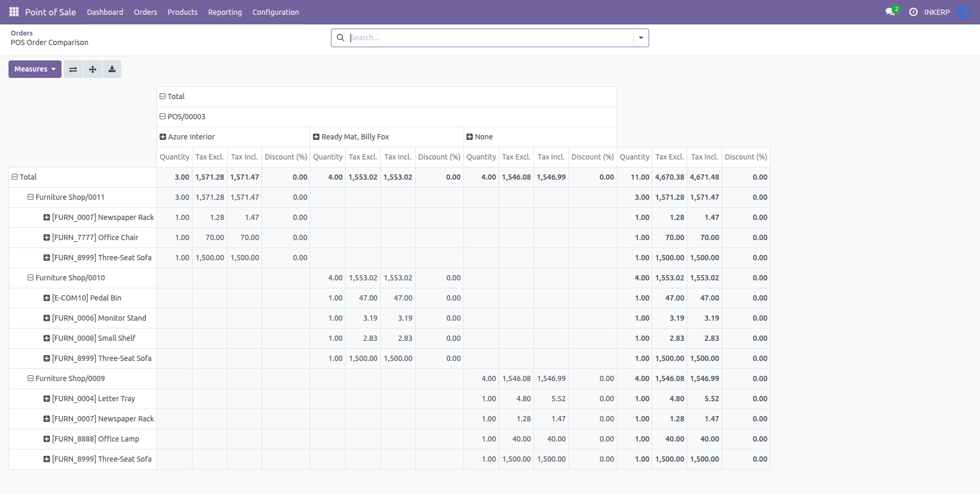980x494 pixels.
Task: Expand the [FURN_0004] Letter Tray row
Action: pos(83,399)
